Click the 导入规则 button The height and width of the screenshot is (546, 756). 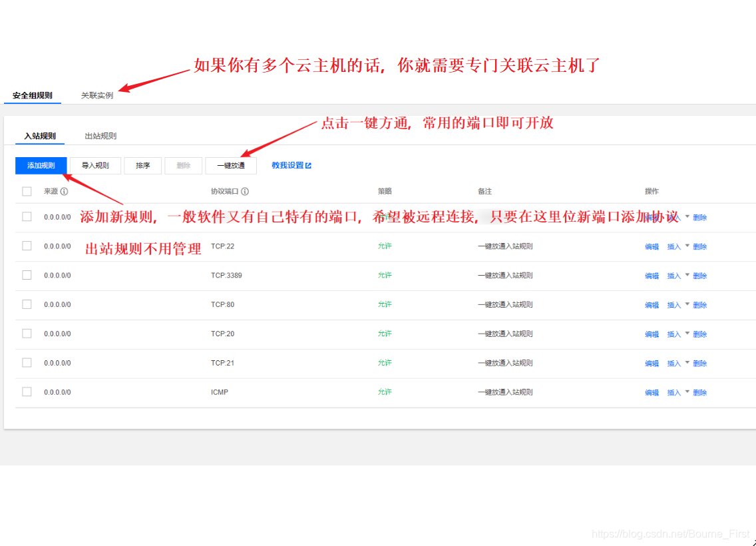click(x=95, y=165)
